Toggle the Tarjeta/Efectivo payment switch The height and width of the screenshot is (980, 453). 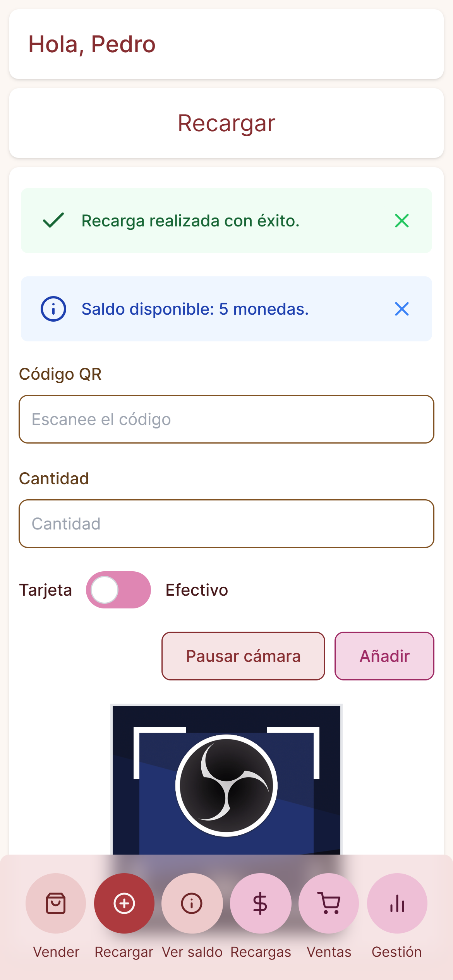tap(118, 590)
